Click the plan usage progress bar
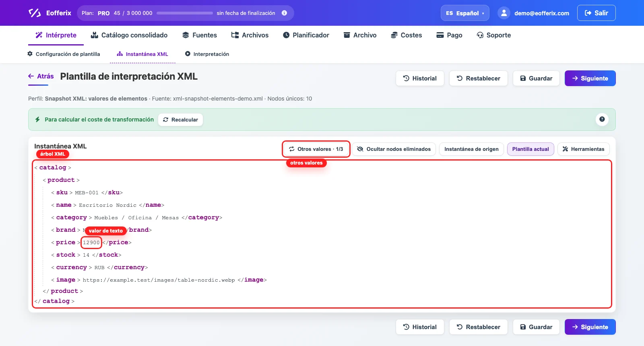This screenshot has height=346, width=644. pos(185,13)
